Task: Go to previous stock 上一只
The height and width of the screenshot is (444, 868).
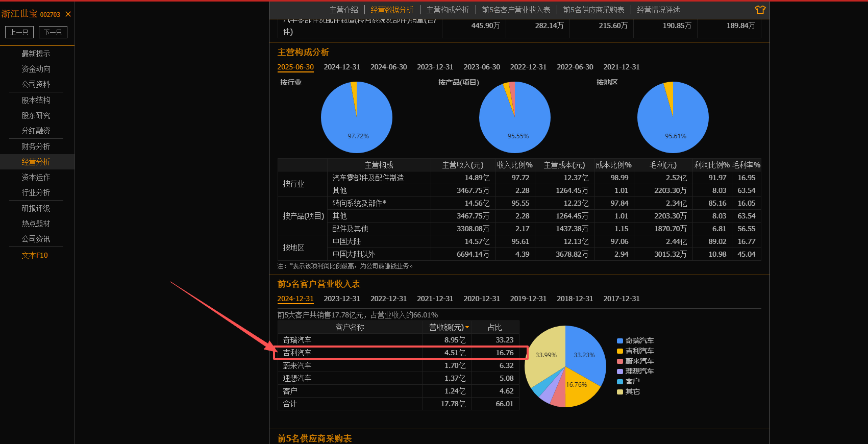Action: (x=19, y=32)
